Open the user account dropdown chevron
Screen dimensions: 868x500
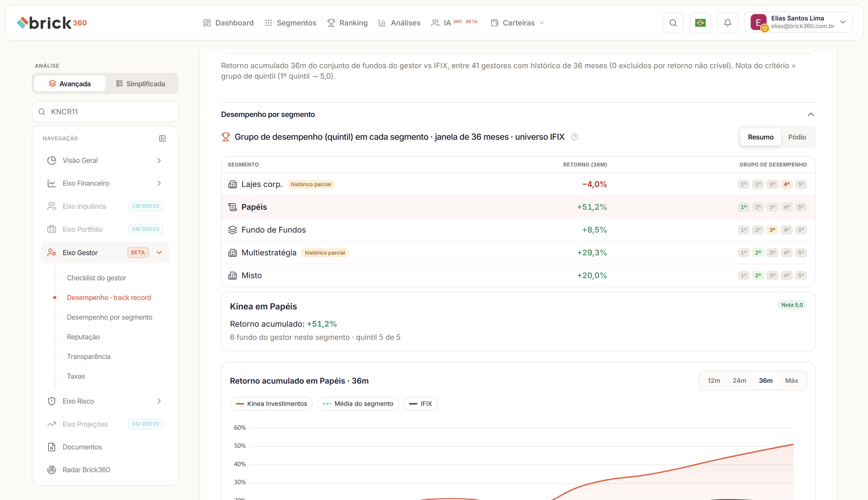pyautogui.click(x=843, y=22)
